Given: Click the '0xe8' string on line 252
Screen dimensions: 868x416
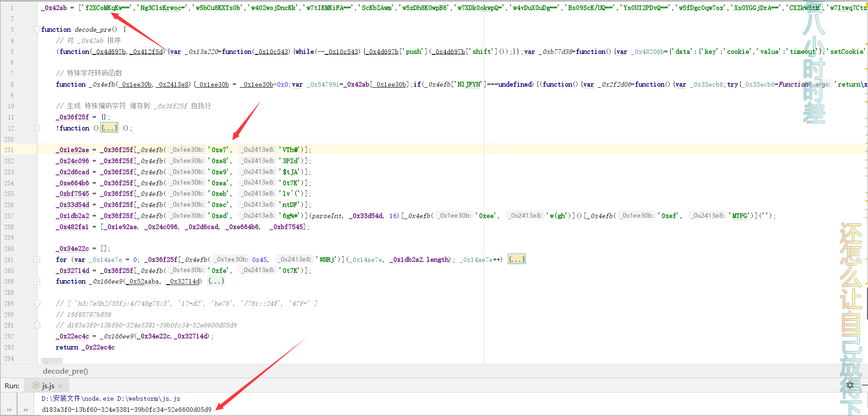Looking at the screenshot, I should coord(219,161).
